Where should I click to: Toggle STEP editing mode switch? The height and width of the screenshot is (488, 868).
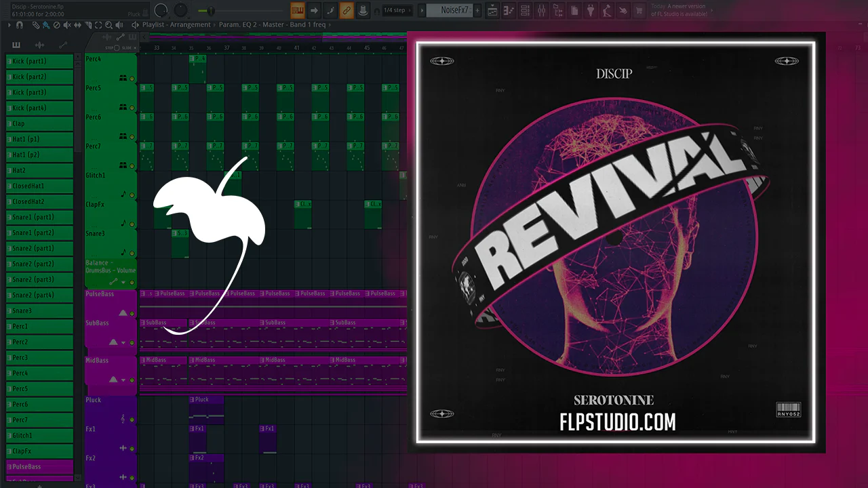[x=116, y=47]
